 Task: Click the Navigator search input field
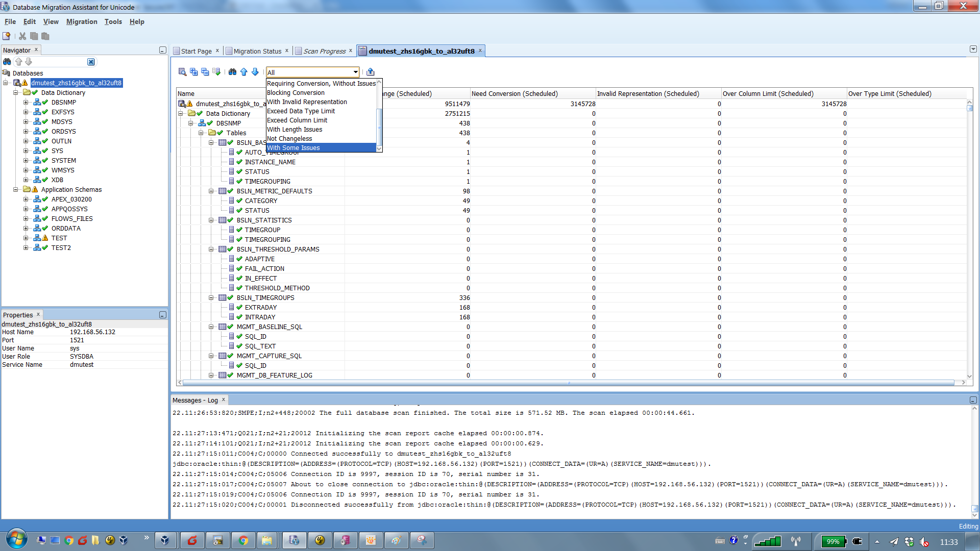click(60, 62)
